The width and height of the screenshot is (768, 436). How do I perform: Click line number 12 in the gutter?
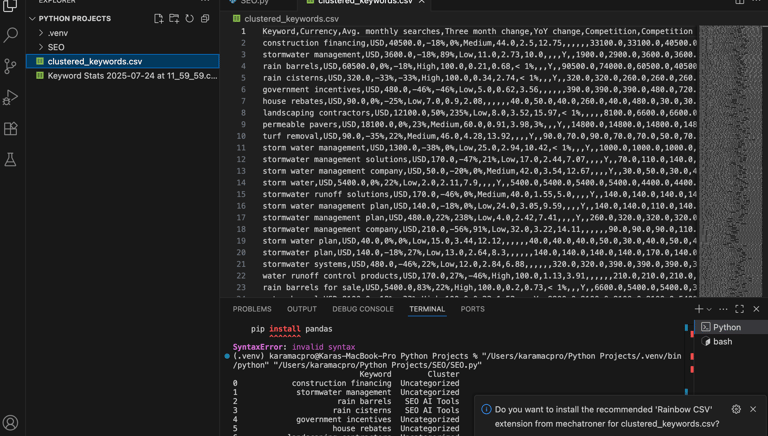(241, 159)
